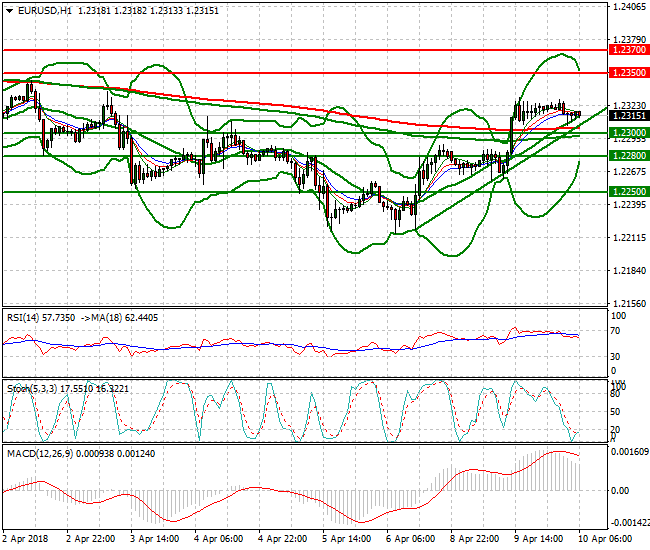The width and height of the screenshot is (650, 550).
Task: Click the Stochastic scale value 50
Action: coord(615,412)
